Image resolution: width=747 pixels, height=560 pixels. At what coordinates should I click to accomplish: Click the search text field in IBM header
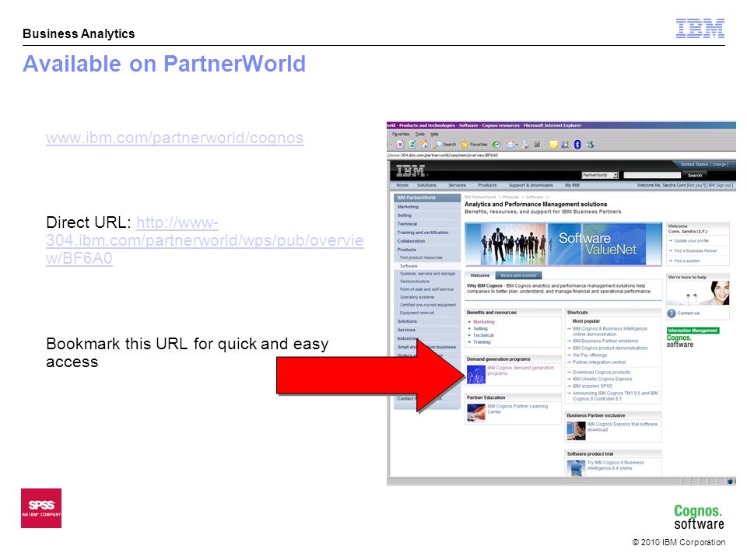click(x=652, y=175)
